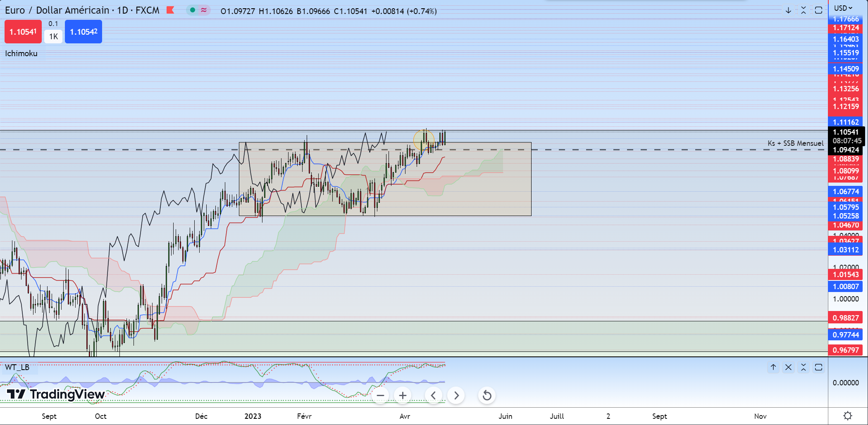Viewport: 868px width, 425px height.
Task: Click the 'Févr' label on time axis
Action: [x=304, y=416]
